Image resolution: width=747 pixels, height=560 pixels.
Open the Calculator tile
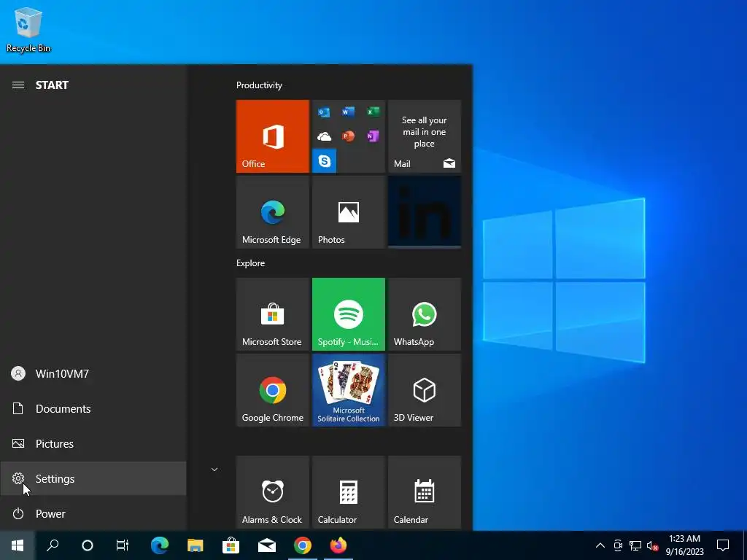tap(349, 492)
